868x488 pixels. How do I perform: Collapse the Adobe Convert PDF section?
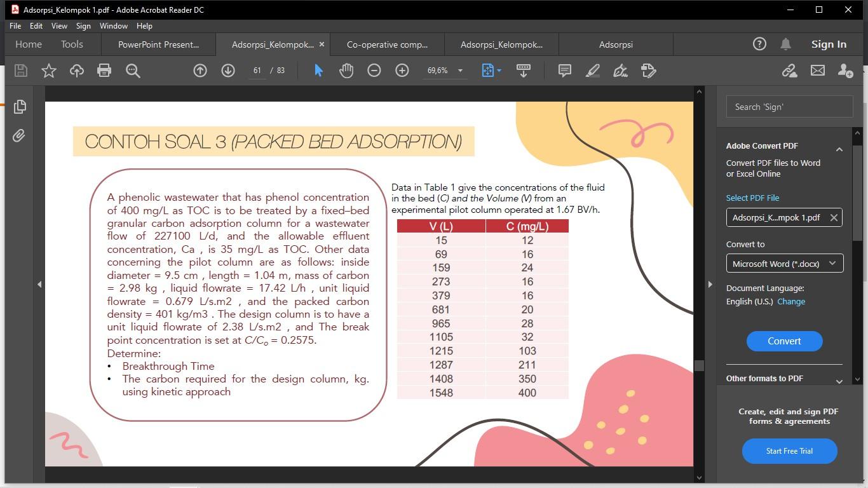click(x=839, y=149)
